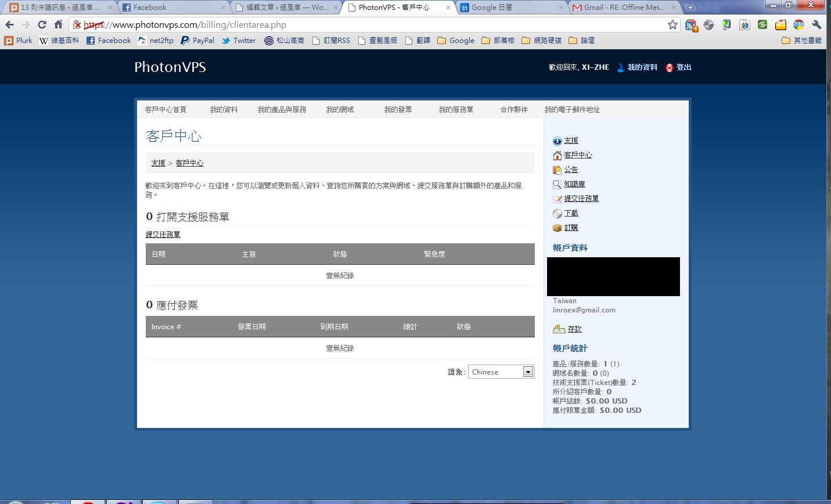
Task: Open the yellow folder extension icon in toolbar
Action: (x=780, y=25)
